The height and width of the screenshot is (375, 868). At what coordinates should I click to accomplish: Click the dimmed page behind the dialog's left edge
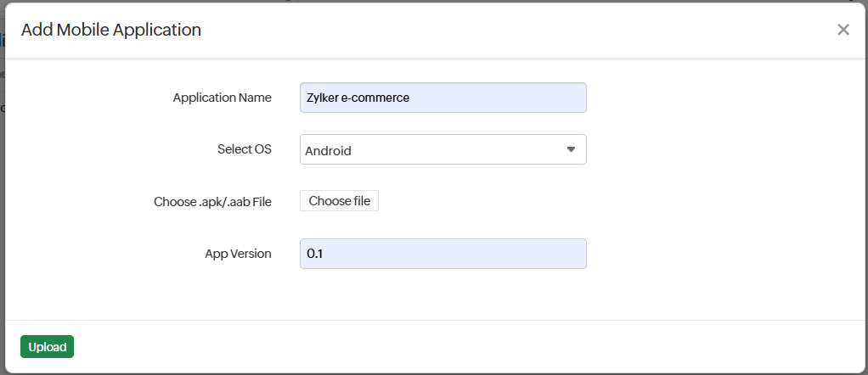click(x=2, y=212)
